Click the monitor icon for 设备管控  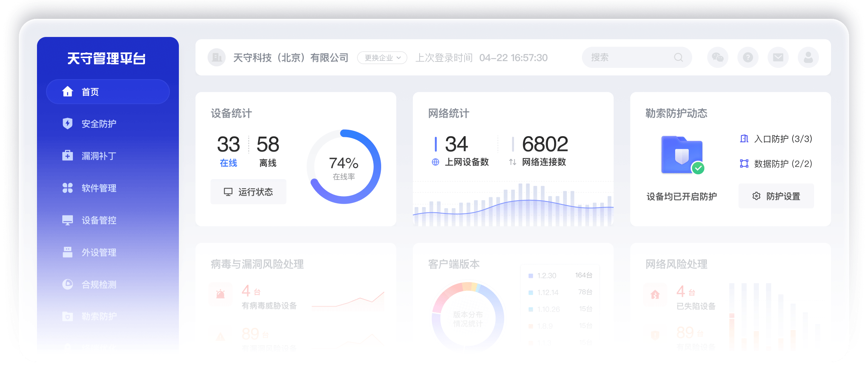[x=68, y=220]
